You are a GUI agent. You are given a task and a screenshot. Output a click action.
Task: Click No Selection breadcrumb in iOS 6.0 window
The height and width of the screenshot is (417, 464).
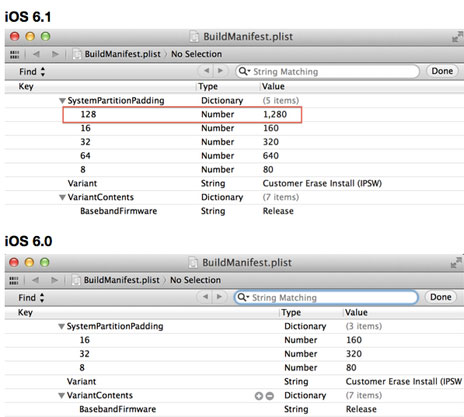point(195,280)
